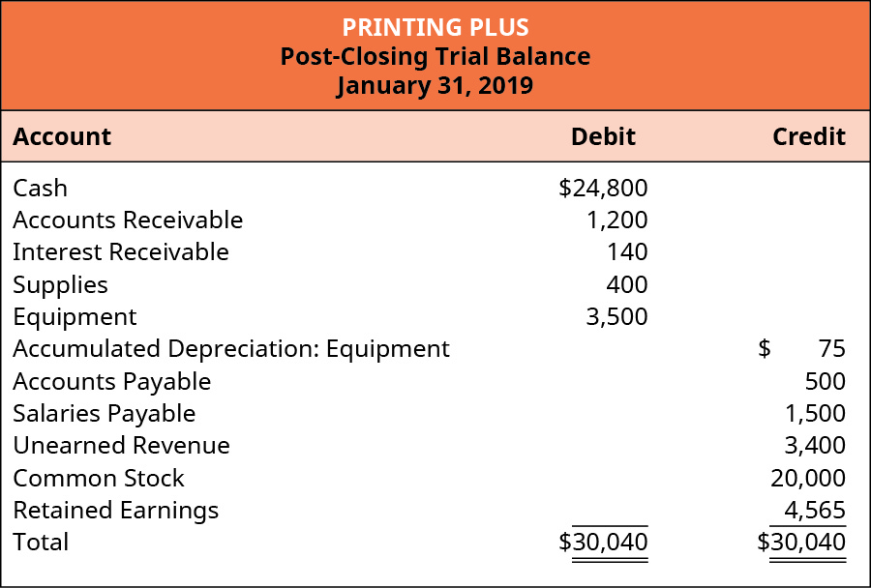Click the Post-Closing Trial Balance heading

click(435, 56)
